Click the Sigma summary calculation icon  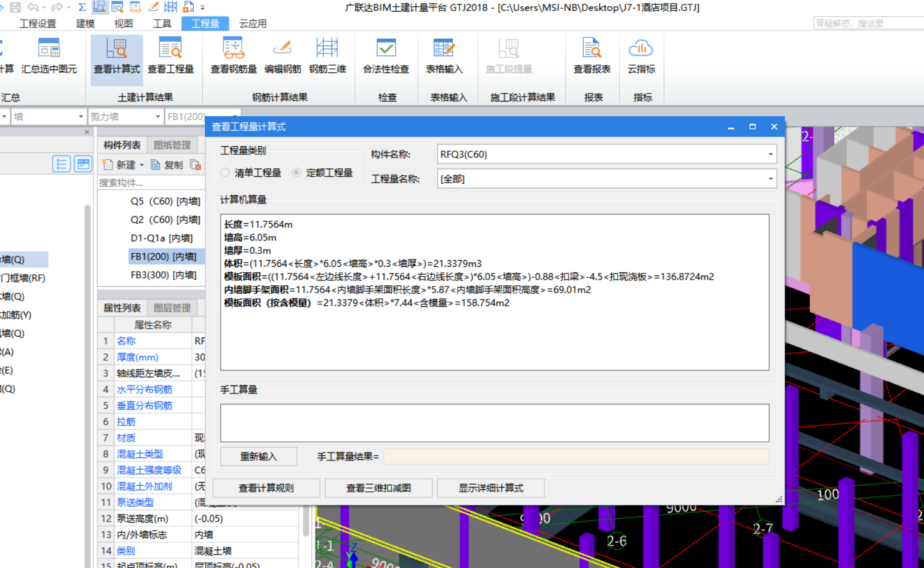(x=82, y=7)
